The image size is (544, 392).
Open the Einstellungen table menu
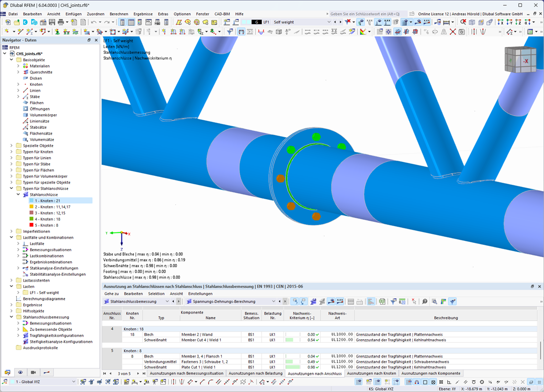pos(200,294)
